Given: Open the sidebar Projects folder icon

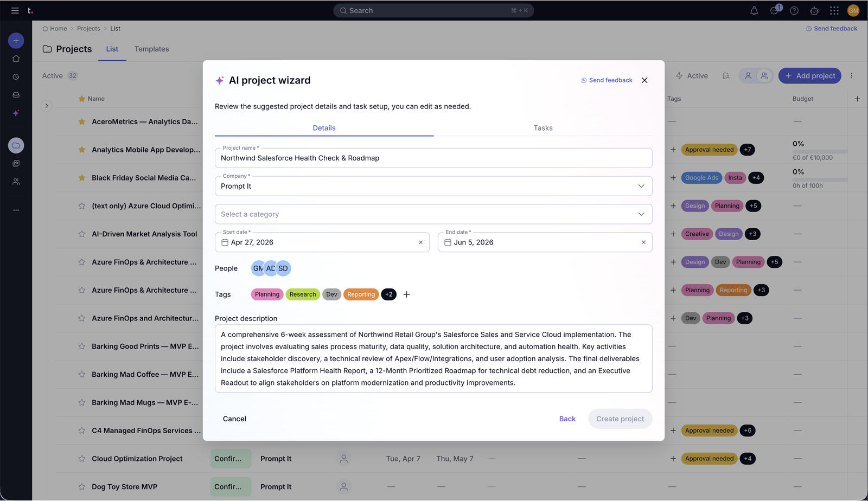Looking at the screenshot, I should coord(16,145).
